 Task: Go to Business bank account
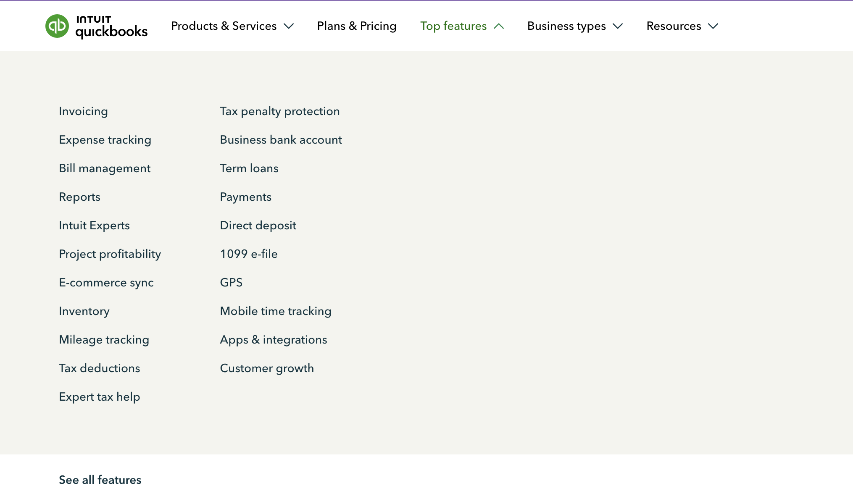(281, 140)
